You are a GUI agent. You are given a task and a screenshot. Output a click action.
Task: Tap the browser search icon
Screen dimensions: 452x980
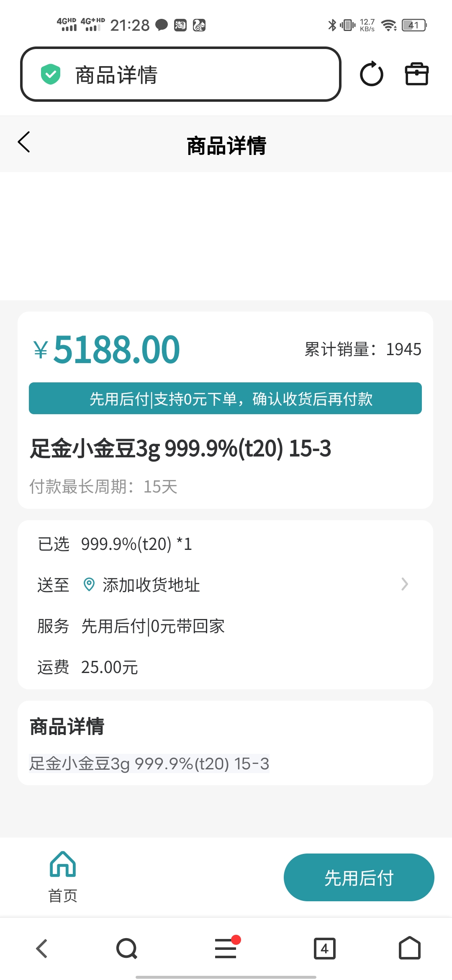coord(126,949)
